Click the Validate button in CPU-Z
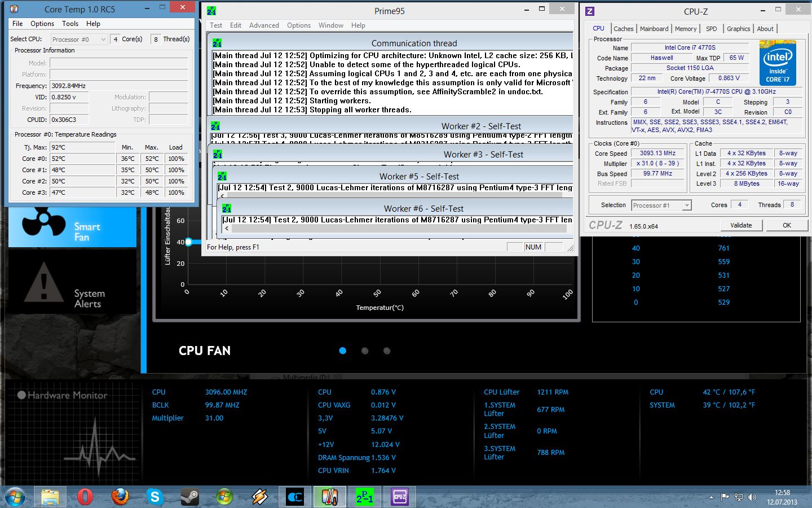Viewport: 812px width, 508px height. (741, 225)
